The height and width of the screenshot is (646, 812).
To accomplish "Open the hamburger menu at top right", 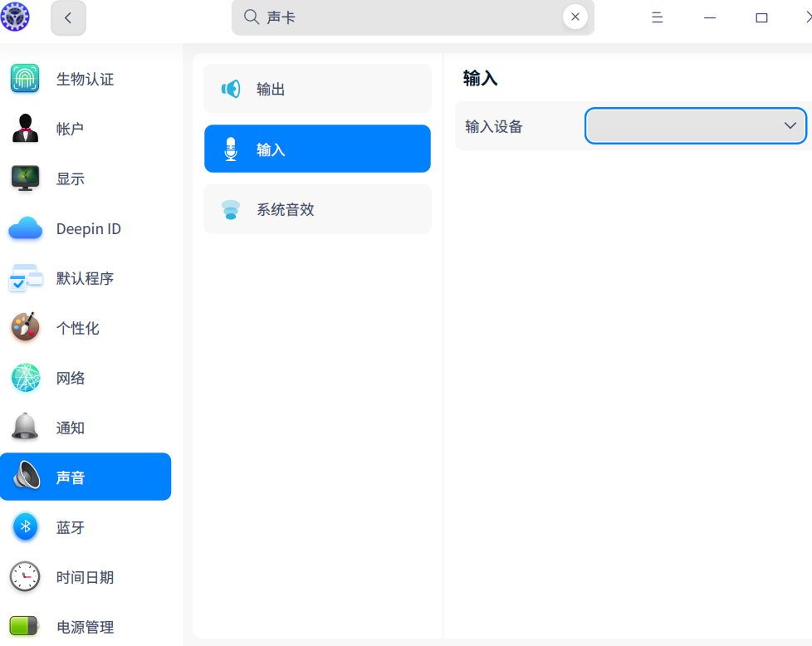I will click(657, 17).
